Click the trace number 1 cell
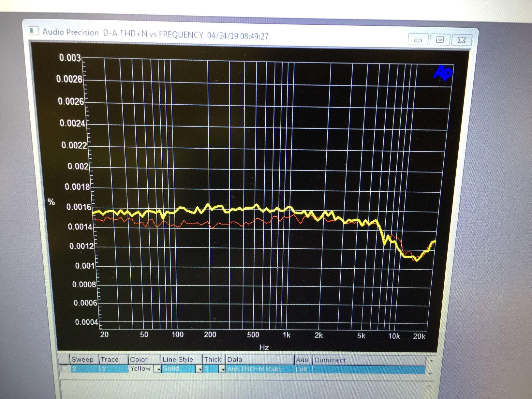 coord(113,369)
